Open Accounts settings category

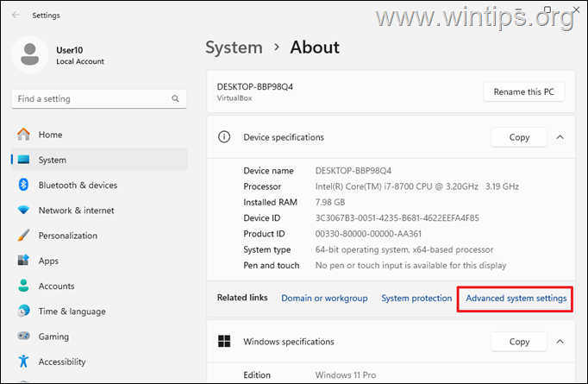click(99, 286)
